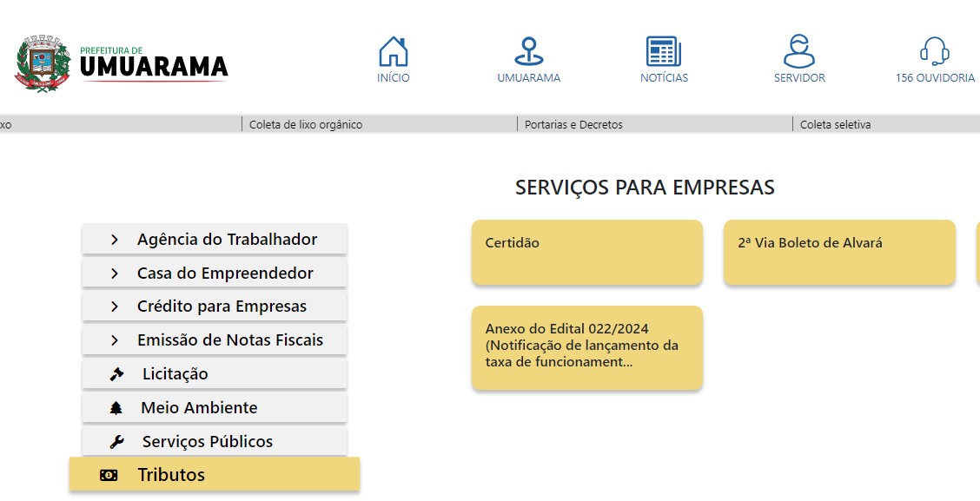Expand the Emissão de Notas Fiscais section
Image resolution: width=980 pixels, height=501 pixels.
[214, 339]
